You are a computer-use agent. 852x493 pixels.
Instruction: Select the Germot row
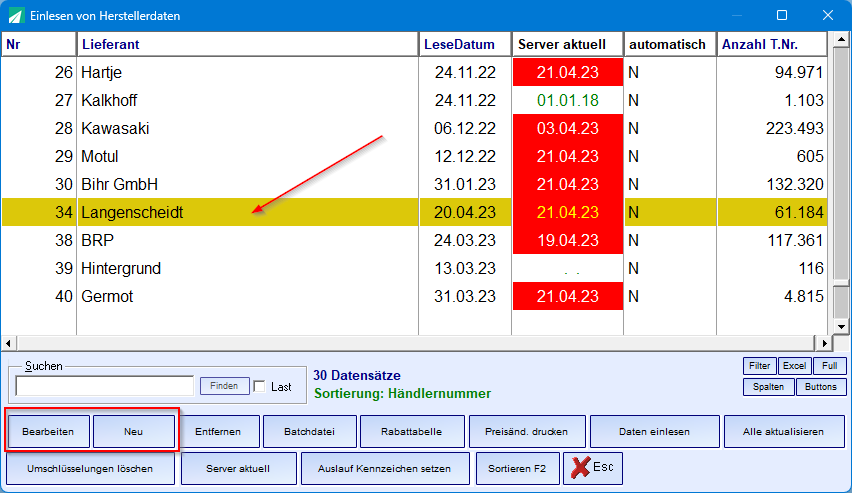(415, 296)
